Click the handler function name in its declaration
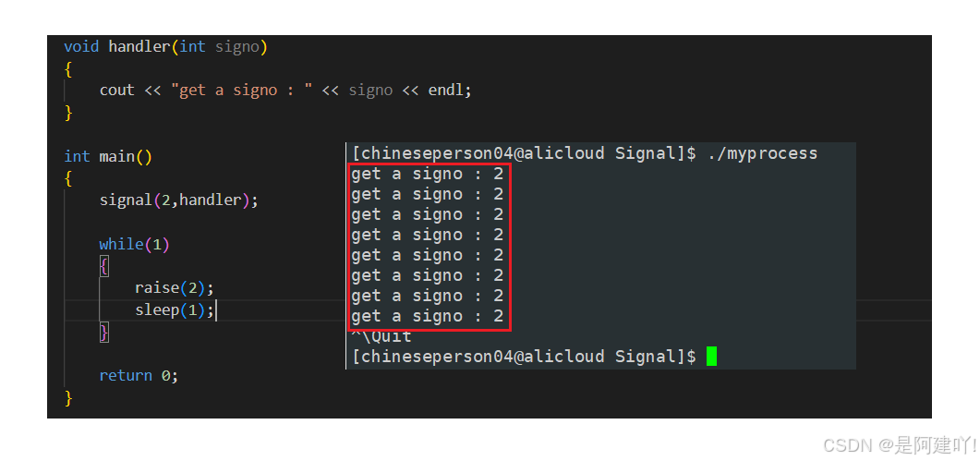 [x=139, y=47]
